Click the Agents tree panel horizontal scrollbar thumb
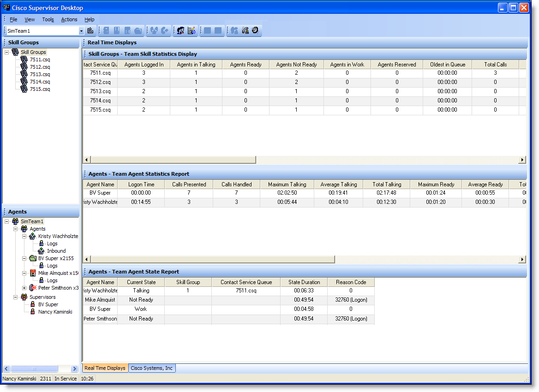This screenshot has width=539, height=392. [34, 368]
